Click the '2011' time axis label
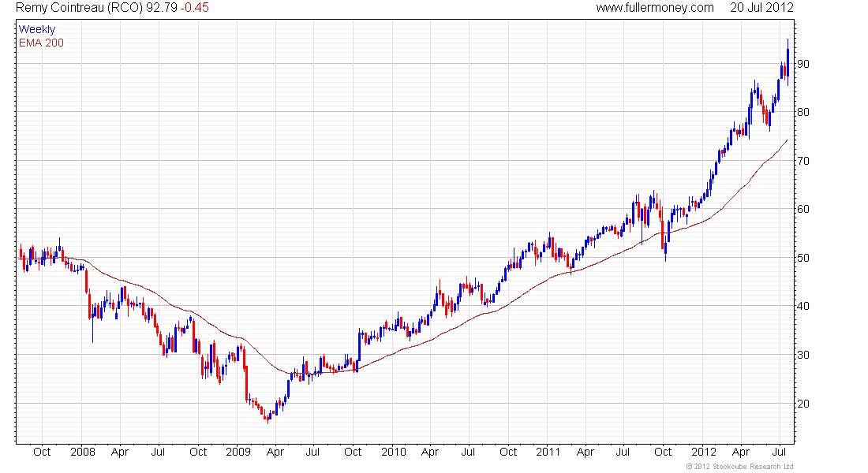This screenshot has width=868, height=473. coord(548,452)
